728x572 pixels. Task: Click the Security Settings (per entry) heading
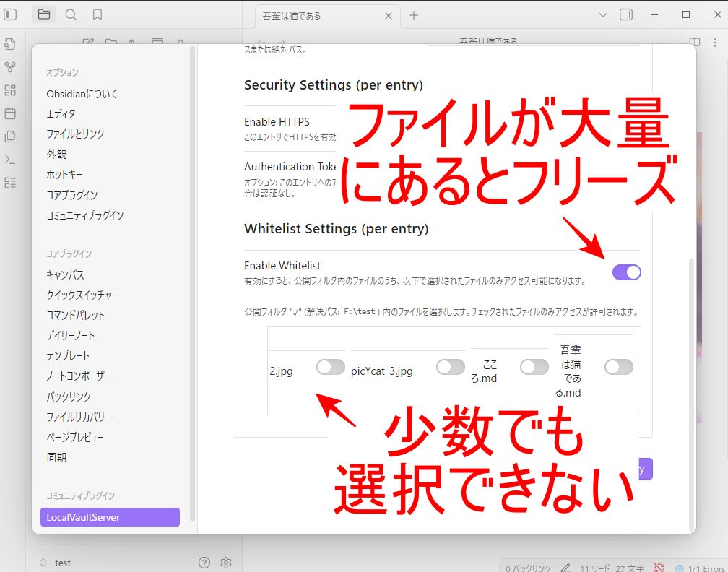(x=334, y=85)
